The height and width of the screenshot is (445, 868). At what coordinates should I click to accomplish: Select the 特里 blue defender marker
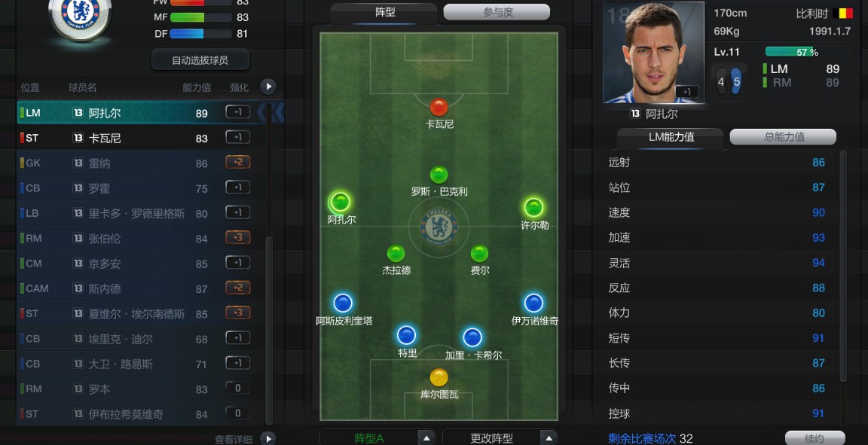[x=406, y=335]
